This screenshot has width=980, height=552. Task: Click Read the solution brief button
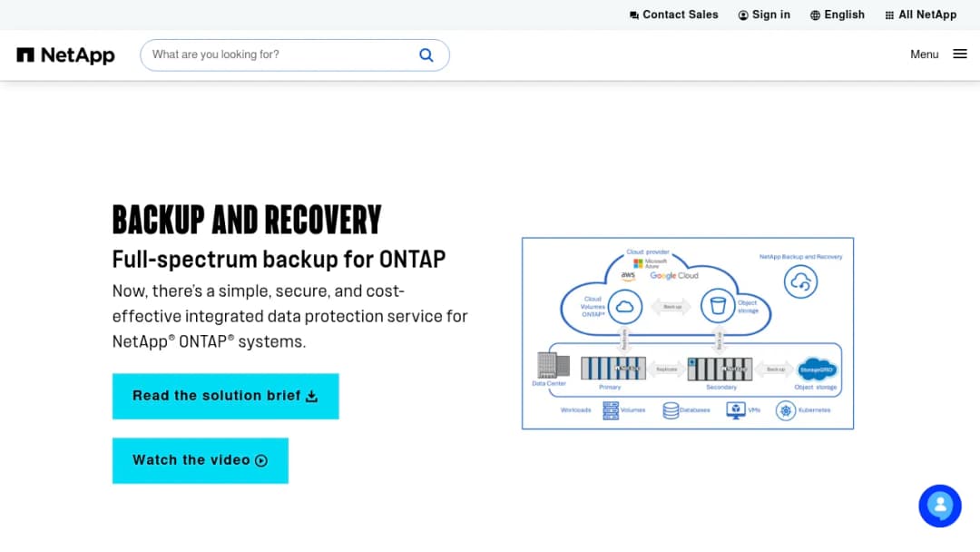[226, 397]
